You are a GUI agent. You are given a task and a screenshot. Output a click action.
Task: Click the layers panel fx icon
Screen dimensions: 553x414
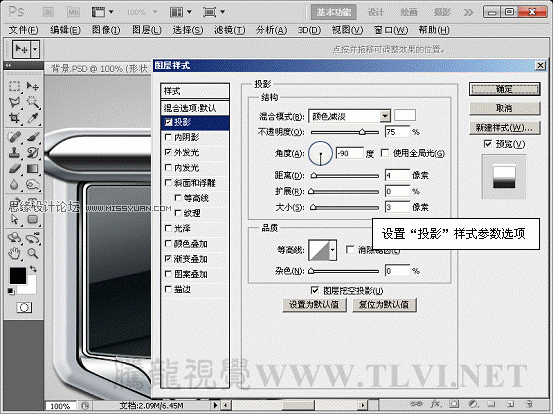[x=436, y=404]
